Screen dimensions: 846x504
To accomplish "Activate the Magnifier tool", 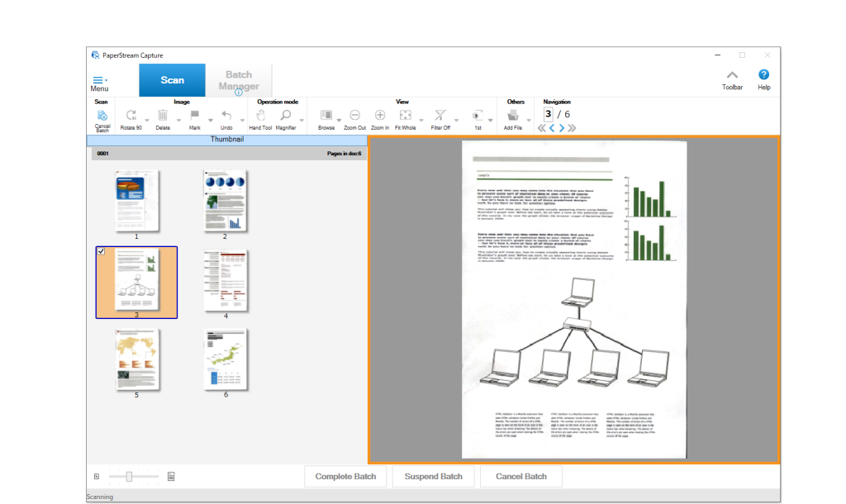I will [x=286, y=116].
